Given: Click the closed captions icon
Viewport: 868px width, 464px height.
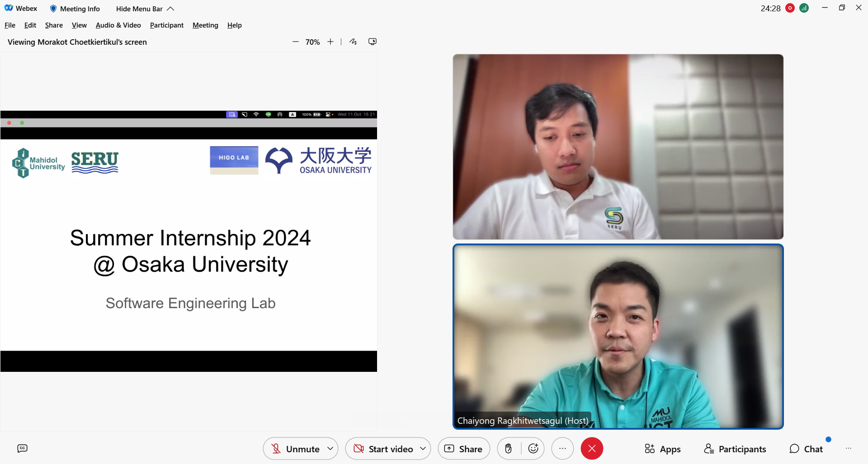Looking at the screenshot, I should point(22,448).
